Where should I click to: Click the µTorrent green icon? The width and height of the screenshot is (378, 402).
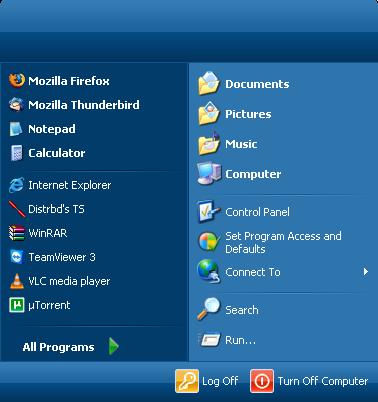(17, 305)
